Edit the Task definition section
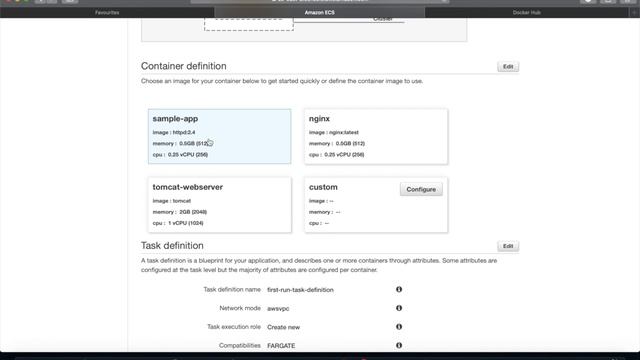 click(508, 246)
